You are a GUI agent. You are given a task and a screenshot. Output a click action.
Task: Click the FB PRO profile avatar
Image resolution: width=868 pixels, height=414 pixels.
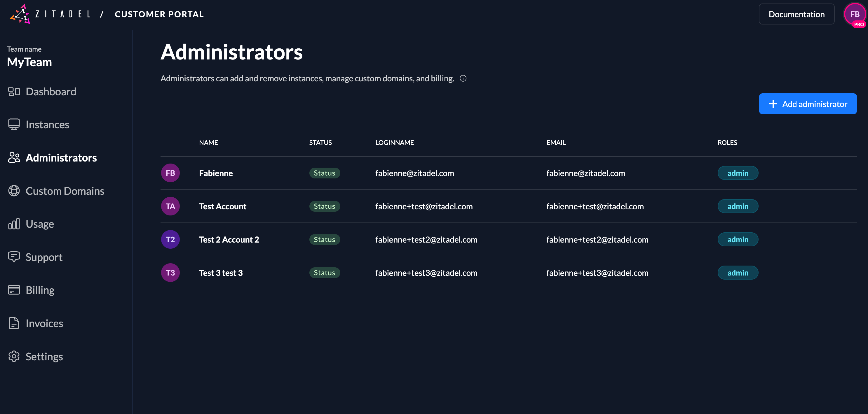coord(855,14)
